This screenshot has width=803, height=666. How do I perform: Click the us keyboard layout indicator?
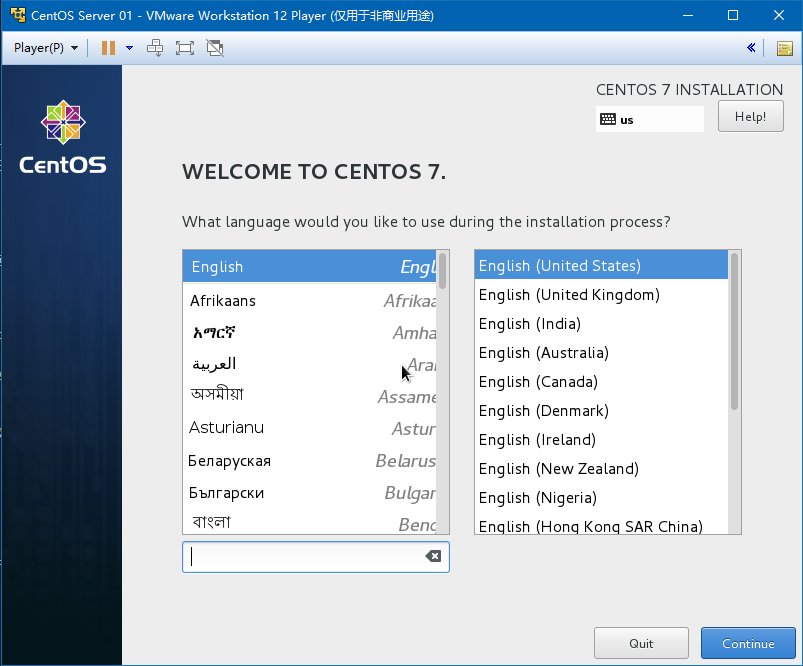pos(649,119)
